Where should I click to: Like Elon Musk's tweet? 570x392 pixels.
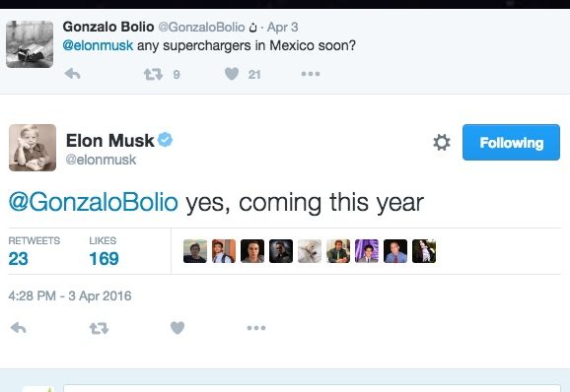point(178,328)
